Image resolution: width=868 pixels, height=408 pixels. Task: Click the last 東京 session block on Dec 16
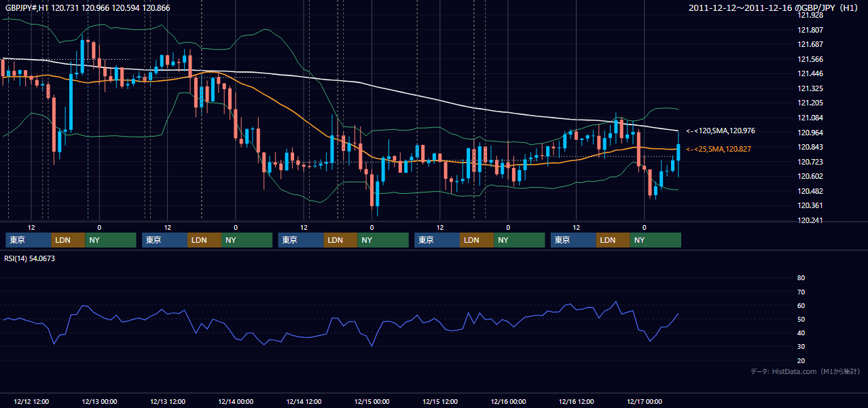573,240
